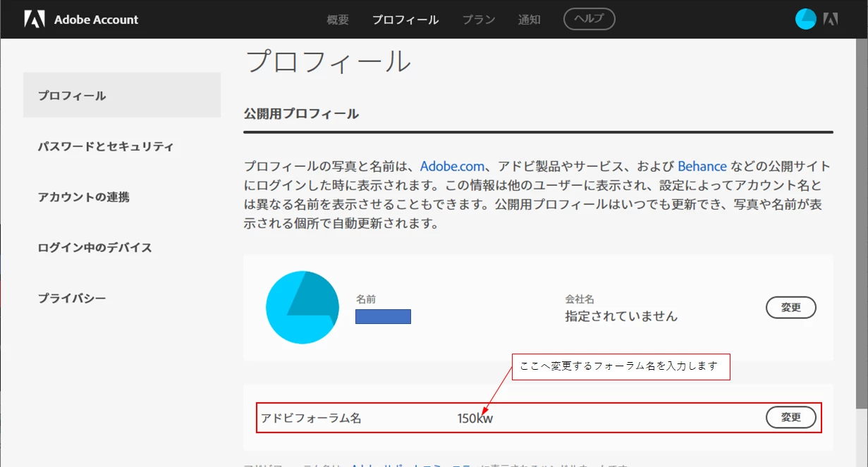This screenshot has width=868, height=467.
Task: Click the 名前 label
Action: [366, 299]
